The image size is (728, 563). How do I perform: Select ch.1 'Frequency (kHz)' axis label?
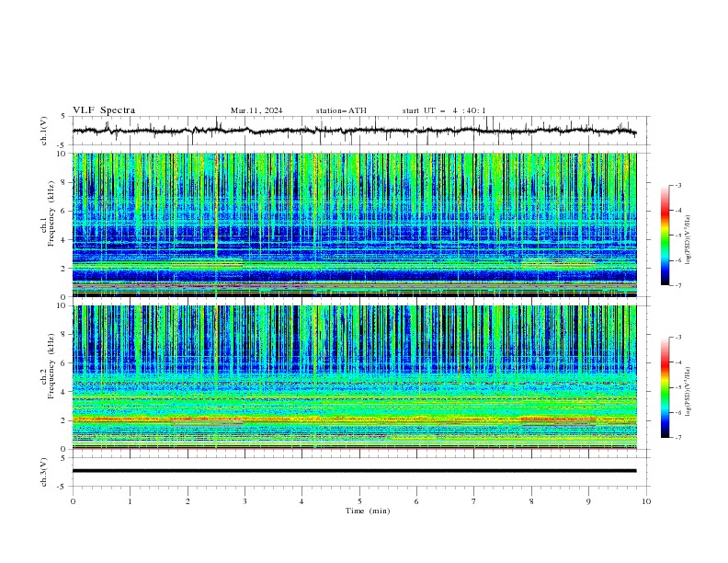[51, 212]
